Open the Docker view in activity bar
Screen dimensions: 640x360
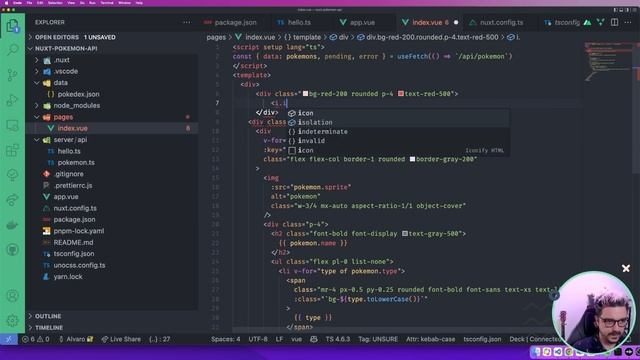(x=13, y=224)
